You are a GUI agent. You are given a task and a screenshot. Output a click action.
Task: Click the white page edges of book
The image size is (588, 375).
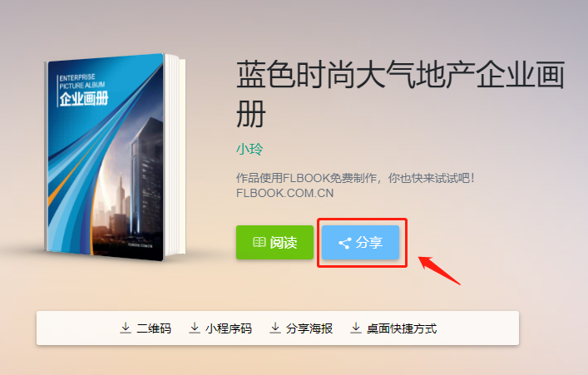(x=175, y=155)
